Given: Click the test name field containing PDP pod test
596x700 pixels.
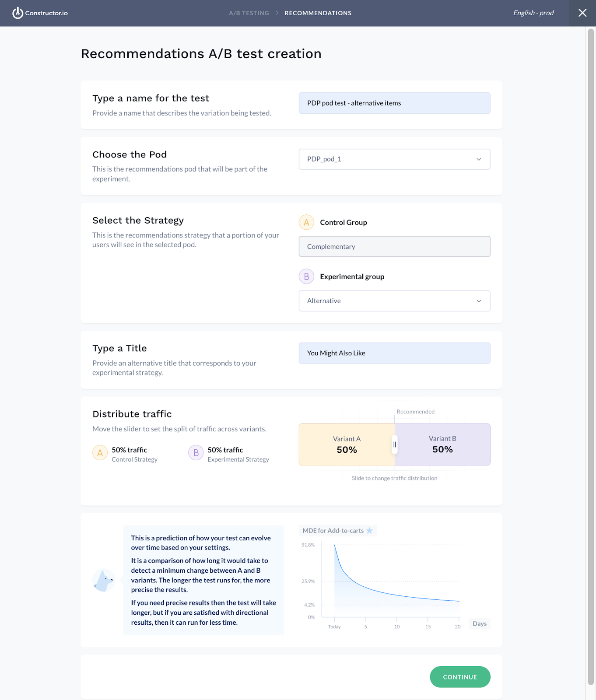Looking at the screenshot, I should [x=394, y=103].
